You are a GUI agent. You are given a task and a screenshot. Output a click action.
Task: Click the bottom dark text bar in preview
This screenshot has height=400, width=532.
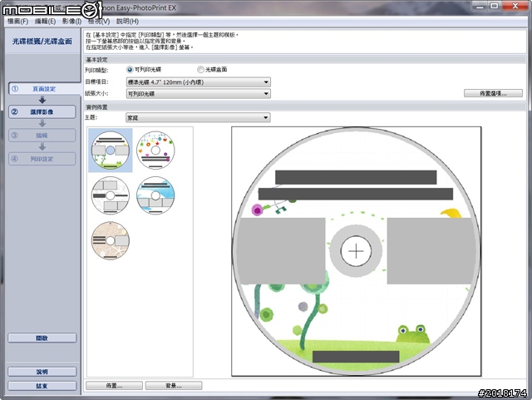(x=356, y=357)
